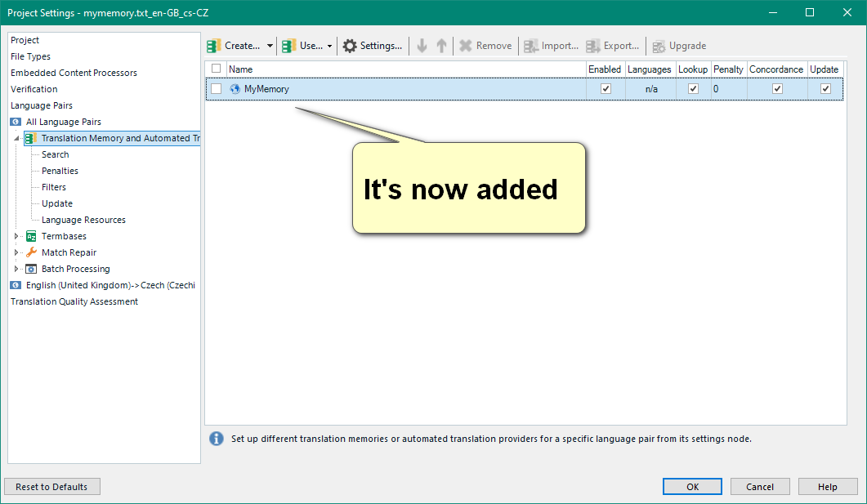
Task: Open the Penalties settings node
Action: pyautogui.click(x=60, y=171)
